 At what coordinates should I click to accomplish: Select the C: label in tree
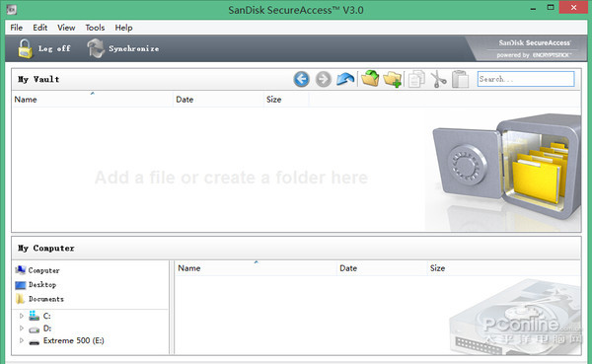point(46,316)
